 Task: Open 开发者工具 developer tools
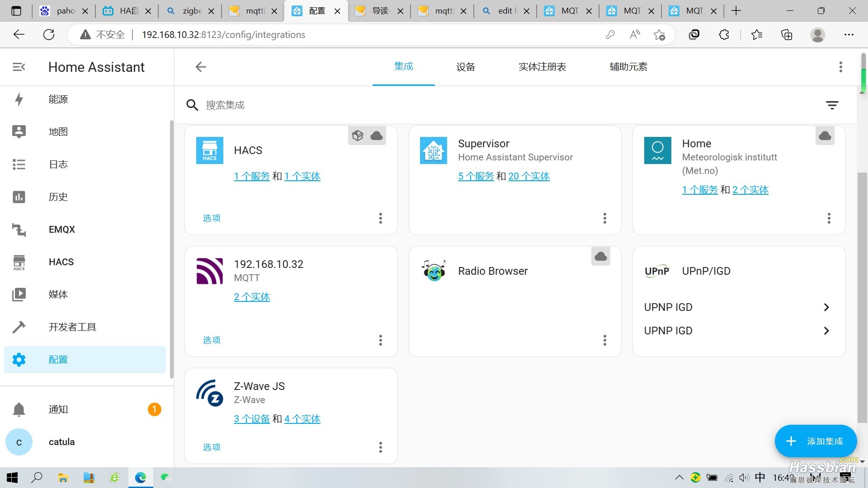[85, 327]
